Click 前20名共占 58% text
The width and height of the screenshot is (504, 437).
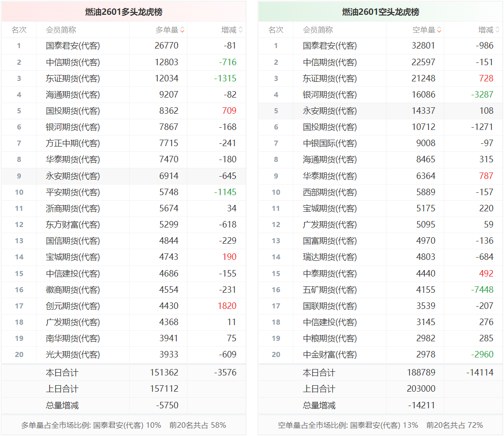(x=198, y=425)
